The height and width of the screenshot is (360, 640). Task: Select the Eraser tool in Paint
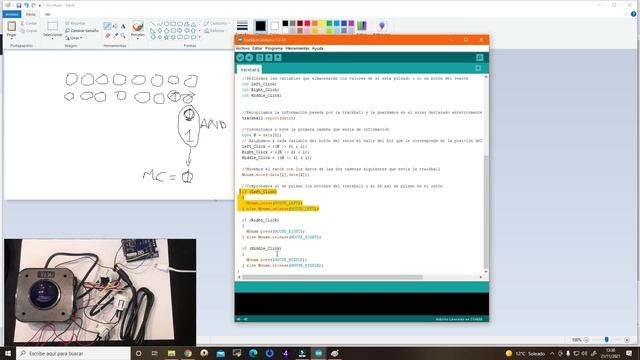click(107, 36)
